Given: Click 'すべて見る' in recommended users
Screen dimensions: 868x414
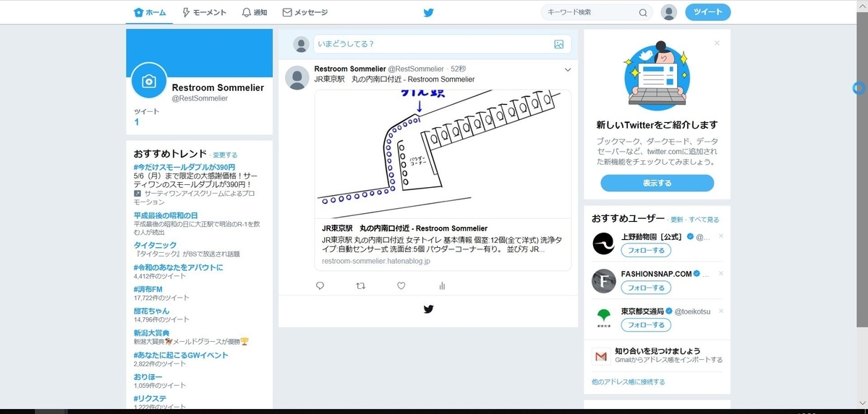Looking at the screenshot, I should click(704, 220).
